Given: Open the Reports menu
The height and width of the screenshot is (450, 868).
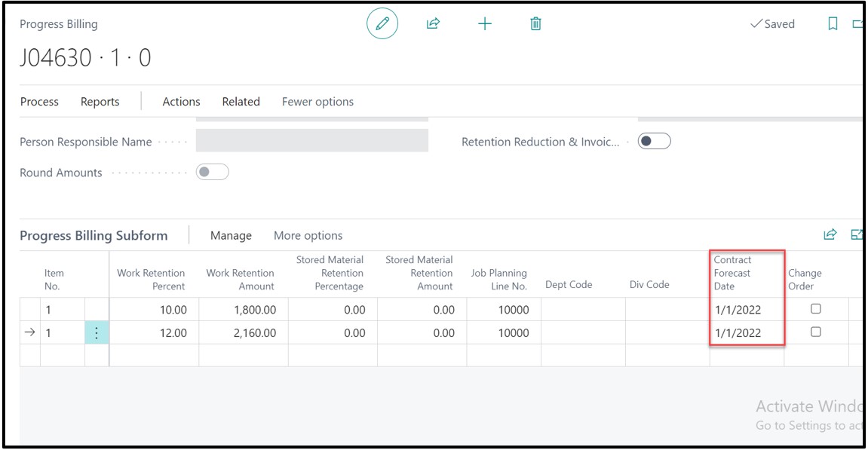Looking at the screenshot, I should [100, 102].
